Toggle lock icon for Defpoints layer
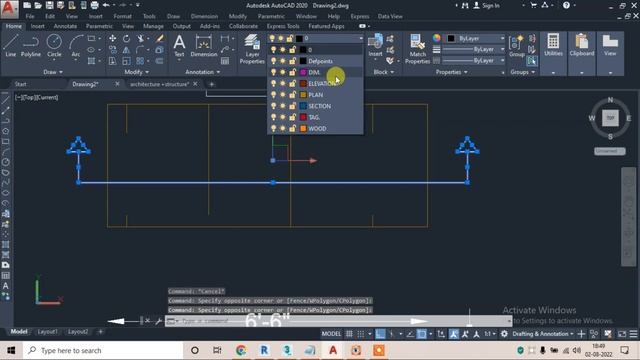 [x=292, y=61]
